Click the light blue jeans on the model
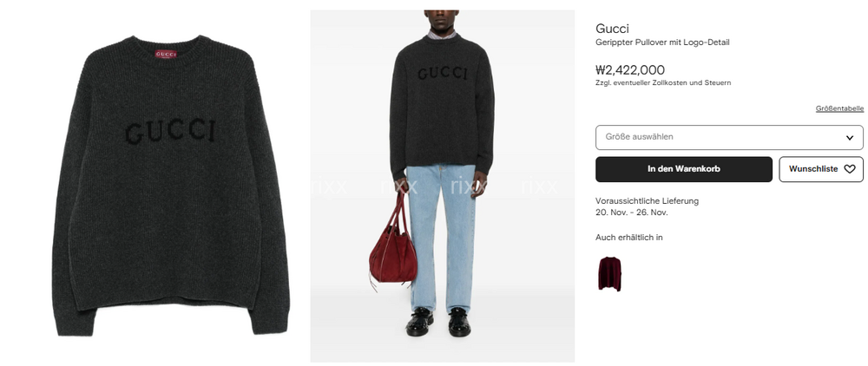Screen dimensions: 868x366 442,238
